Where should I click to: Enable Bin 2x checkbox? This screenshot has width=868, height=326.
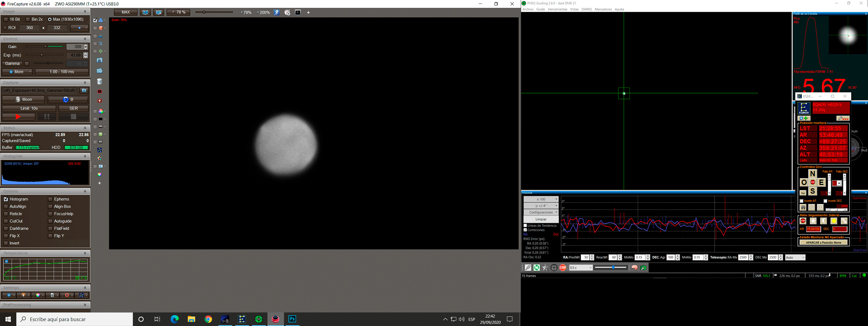click(x=28, y=19)
